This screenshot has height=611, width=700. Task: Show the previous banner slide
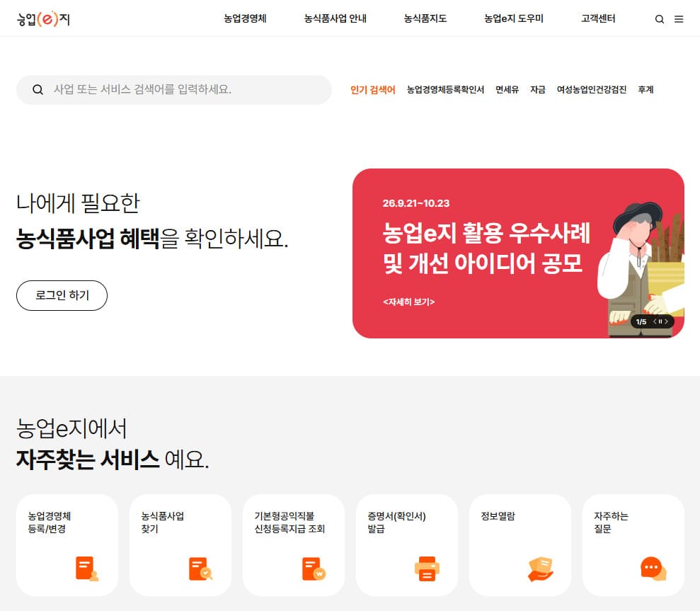coord(655,321)
